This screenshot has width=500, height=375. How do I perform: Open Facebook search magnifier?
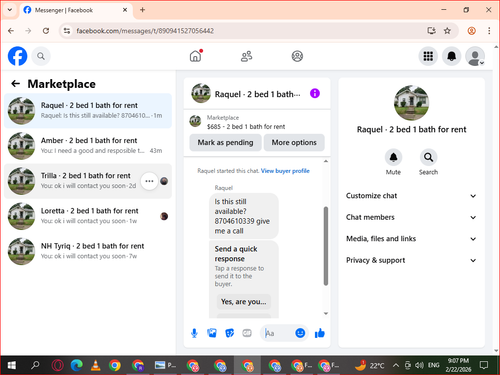tap(41, 56)
